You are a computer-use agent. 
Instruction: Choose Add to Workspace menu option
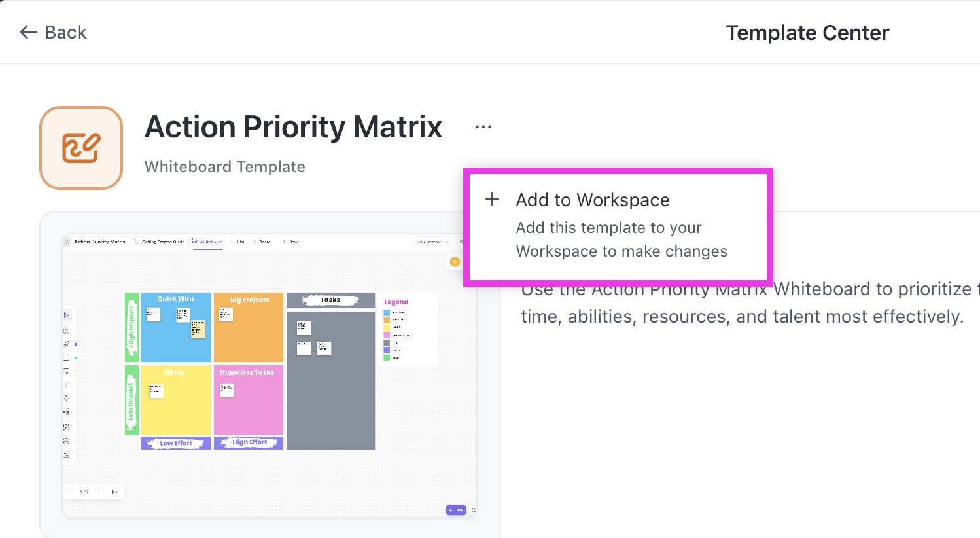coord(592,200)
